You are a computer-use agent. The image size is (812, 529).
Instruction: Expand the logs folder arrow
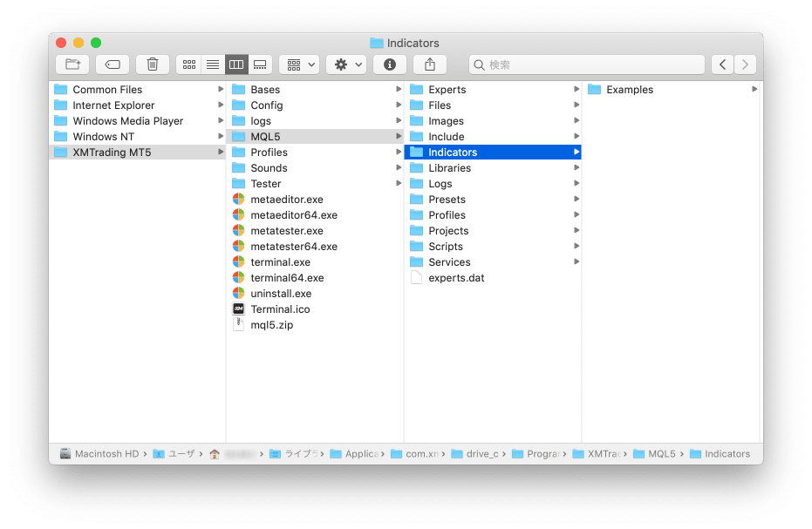[399, 120]
